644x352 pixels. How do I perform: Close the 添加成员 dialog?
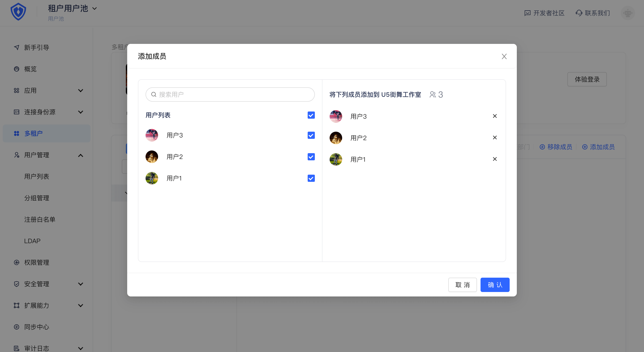pyautogui.click(x=504, y=56)
